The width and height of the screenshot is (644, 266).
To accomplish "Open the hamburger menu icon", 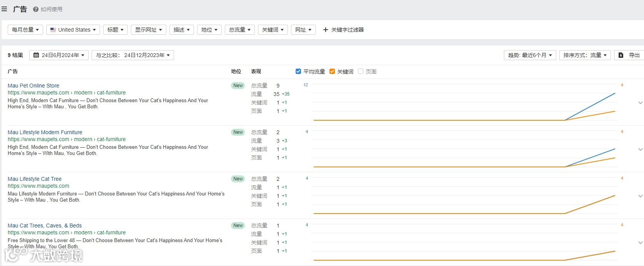I will pyautogui.click(x=4, y=9).
